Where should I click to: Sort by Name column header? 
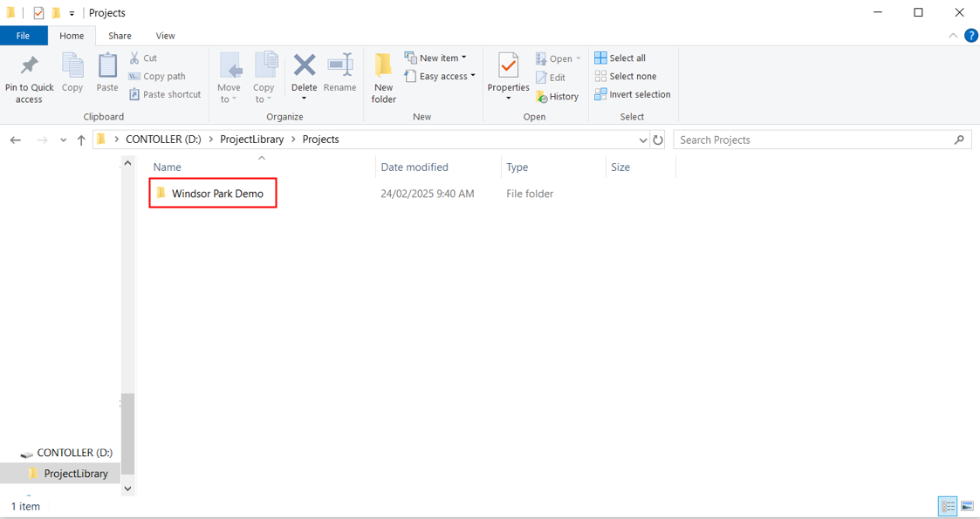[x=168, y=167]
